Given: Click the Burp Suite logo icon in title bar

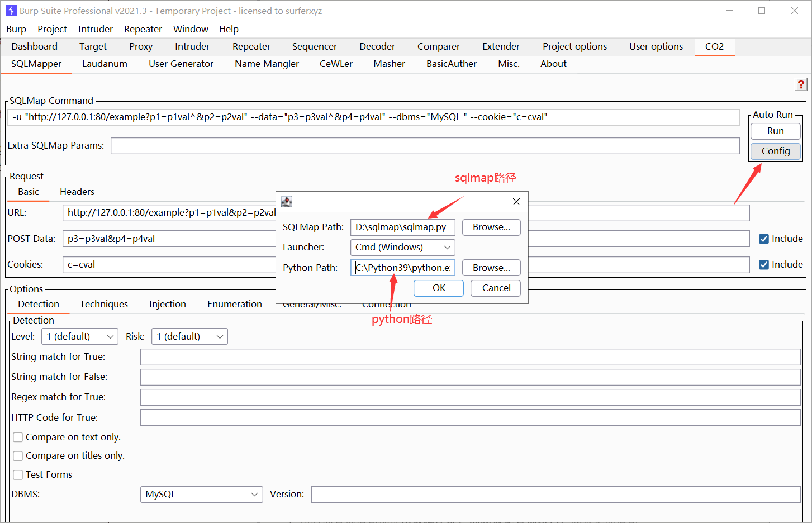Looking at the screenshot, I should 11,11.
